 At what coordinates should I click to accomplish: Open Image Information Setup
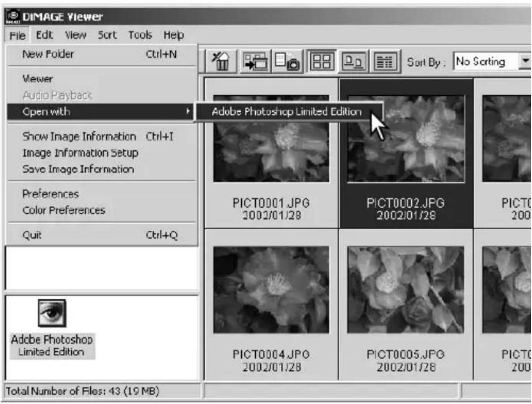coord(102,153)
